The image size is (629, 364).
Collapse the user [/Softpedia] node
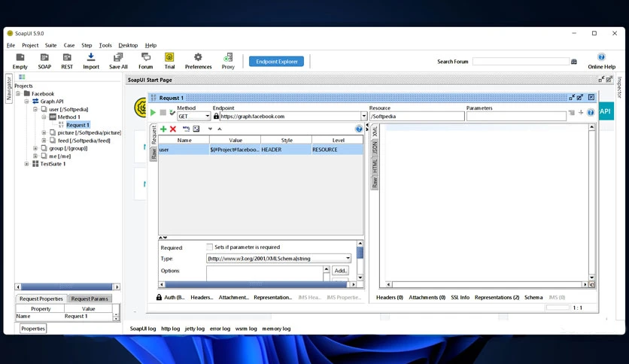click(x=35, y=109)
